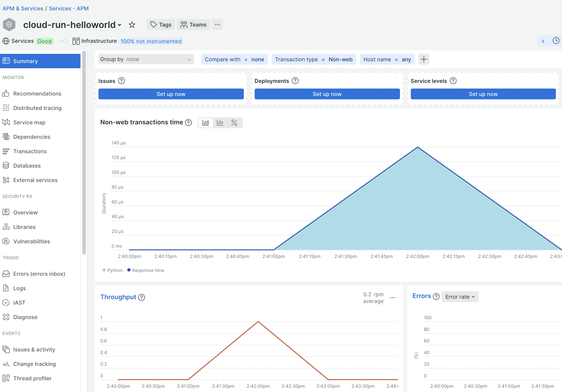
Task: Open Transactions from the Monitor sidebar
Action: click(x=30, y=151)
